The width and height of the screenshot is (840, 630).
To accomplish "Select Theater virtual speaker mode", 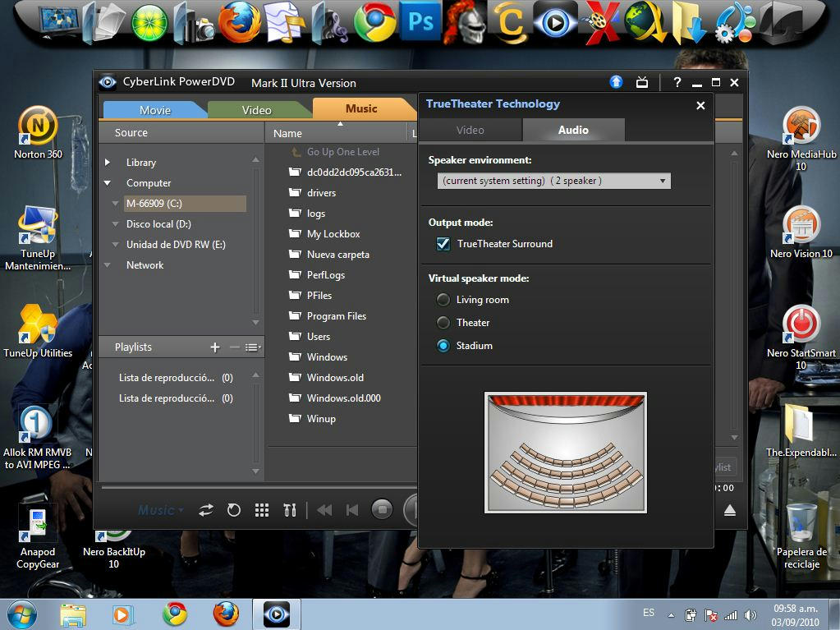I will tap(443, 323).
